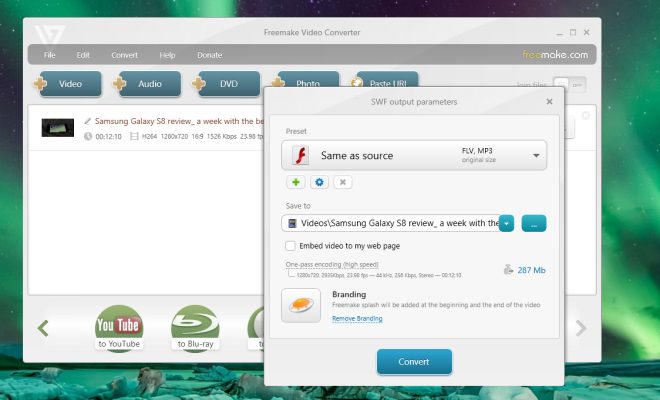This screenshot has width=660, height=400.
Task: Click the film strip video info icon
Action: tap(134, 136)
